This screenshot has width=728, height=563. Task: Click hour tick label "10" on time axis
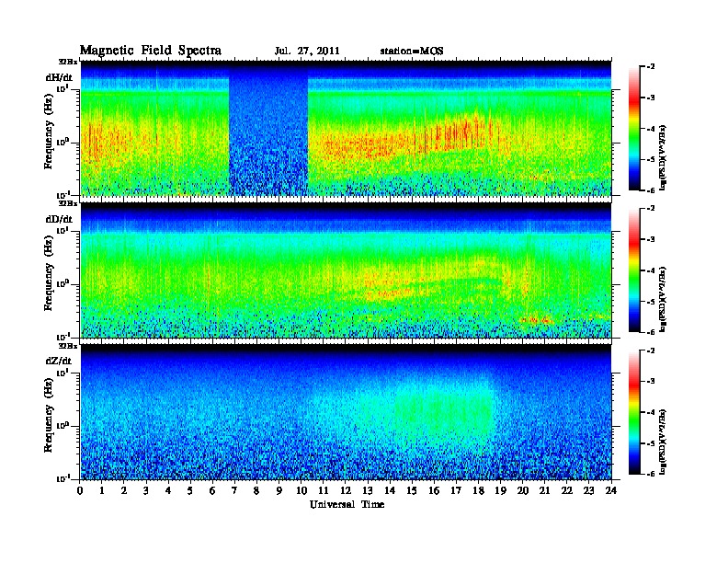301,490
